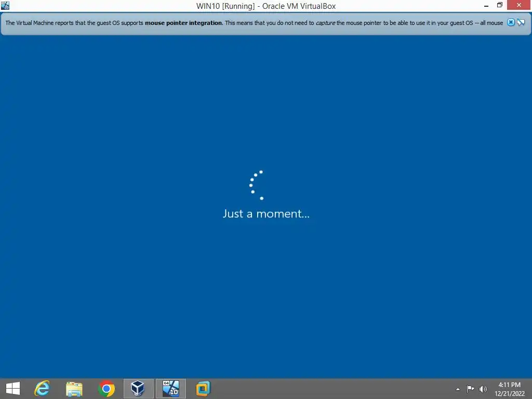Open Action Center flag icon
This screenshot has width=532, height=399.
(x=470, y=389)
